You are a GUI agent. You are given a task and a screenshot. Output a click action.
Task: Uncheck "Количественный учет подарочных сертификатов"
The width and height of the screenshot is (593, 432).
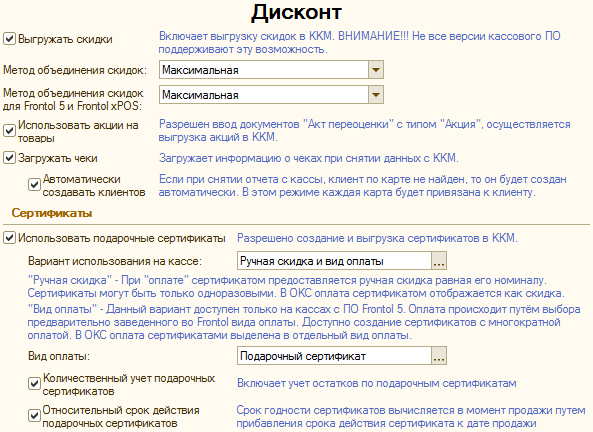[x=34, y=384]
